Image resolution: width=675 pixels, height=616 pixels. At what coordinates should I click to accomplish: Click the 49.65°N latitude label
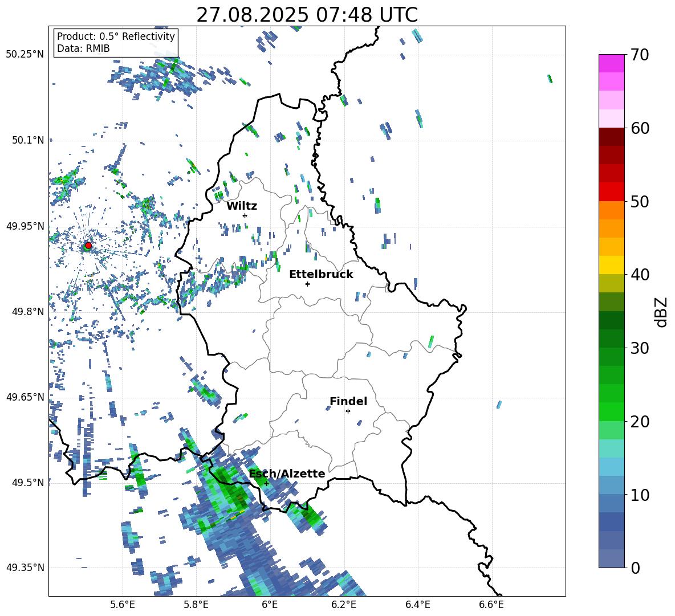pyautogui.click(x=25, y=397)
